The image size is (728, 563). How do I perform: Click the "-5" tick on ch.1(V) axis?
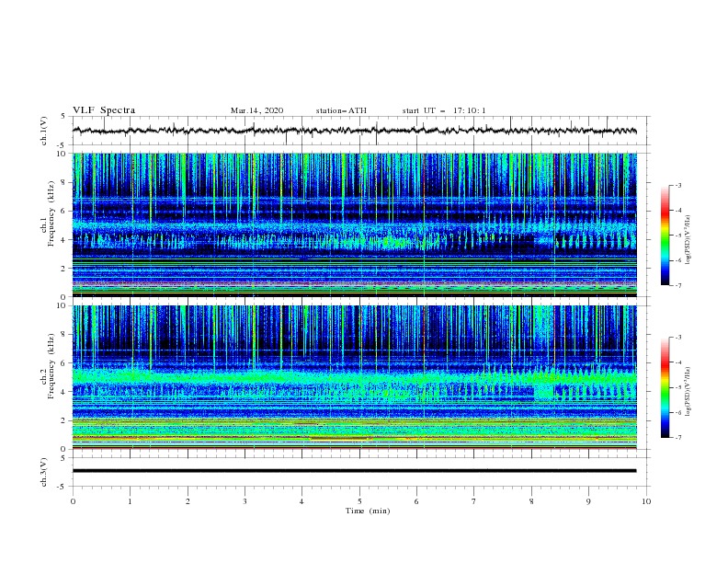[x=62, y=145]
